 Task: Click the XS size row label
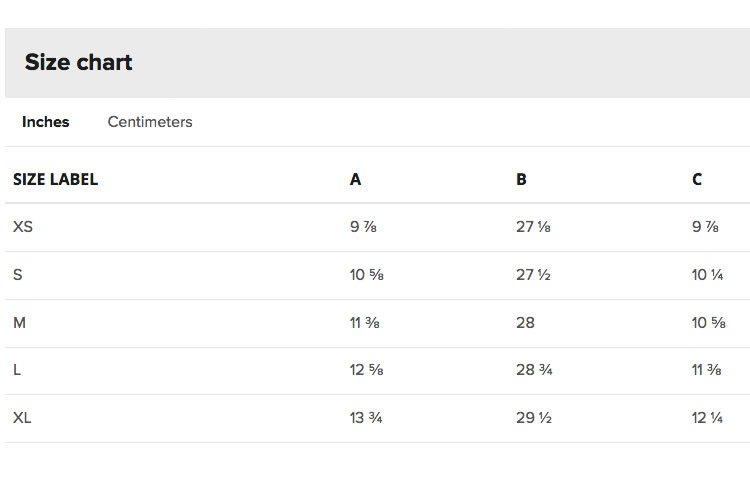[x=23, y=227]
